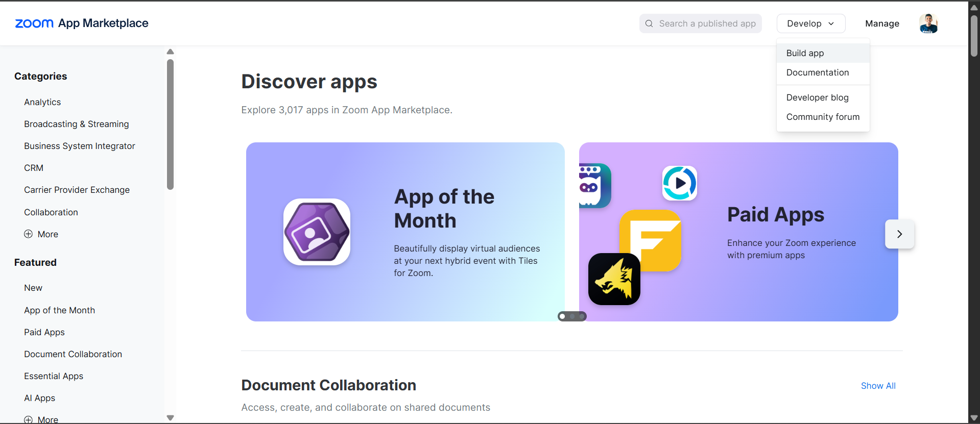
Task: Open Community forum from the menu
Action: pos(823,117)
